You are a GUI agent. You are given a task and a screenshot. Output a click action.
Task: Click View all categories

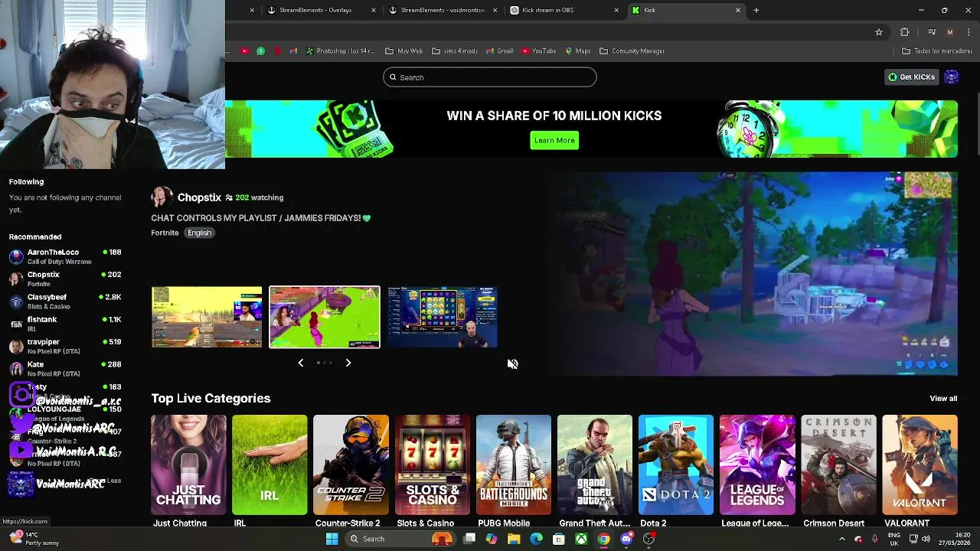click(943, 399)
